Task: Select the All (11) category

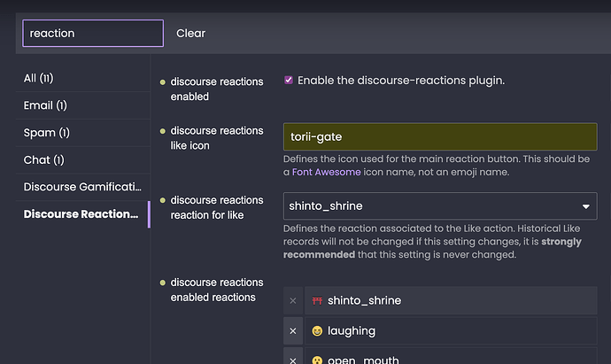Action: 83,78
